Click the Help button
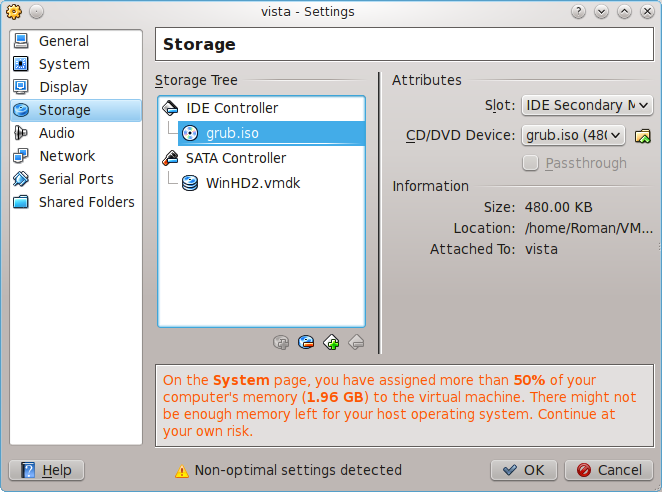662x492 pixels. tap(47, 470)
